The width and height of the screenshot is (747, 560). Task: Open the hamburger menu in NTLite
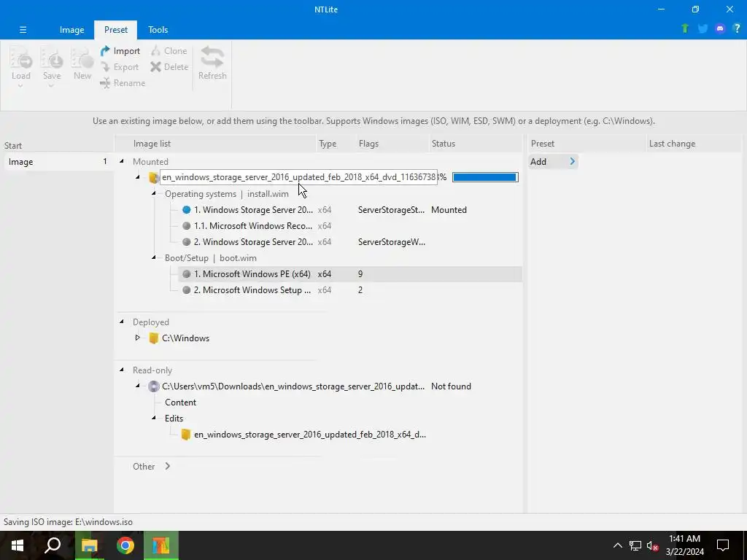(x=23, y=29)
